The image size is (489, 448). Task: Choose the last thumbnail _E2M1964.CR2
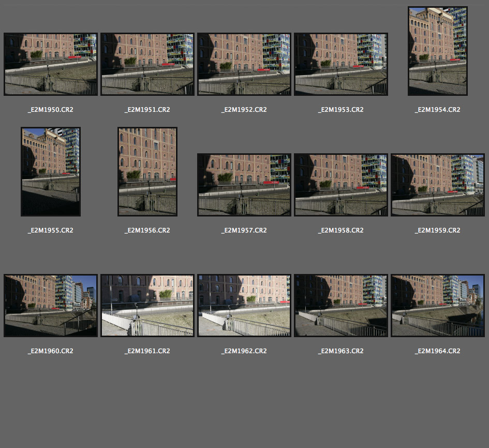coord(437,306)
